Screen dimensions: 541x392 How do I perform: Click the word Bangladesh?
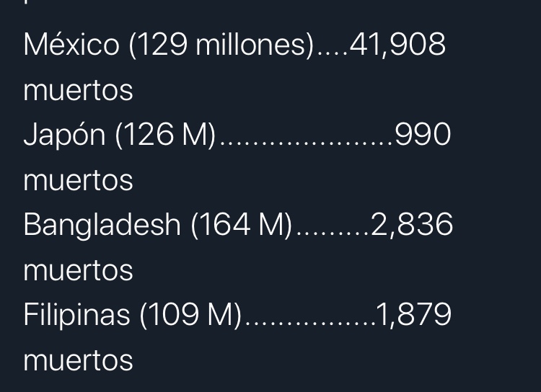[102, 225]
